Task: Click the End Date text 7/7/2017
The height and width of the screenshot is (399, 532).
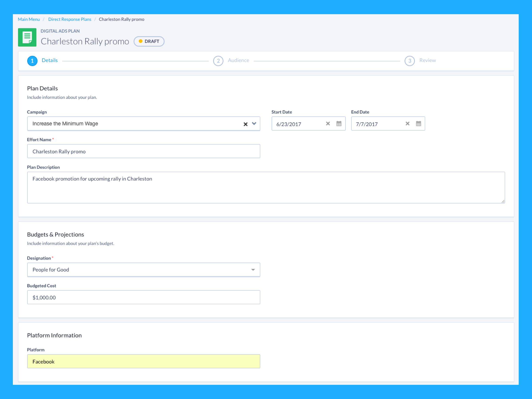Action: [x=367, y=124]
